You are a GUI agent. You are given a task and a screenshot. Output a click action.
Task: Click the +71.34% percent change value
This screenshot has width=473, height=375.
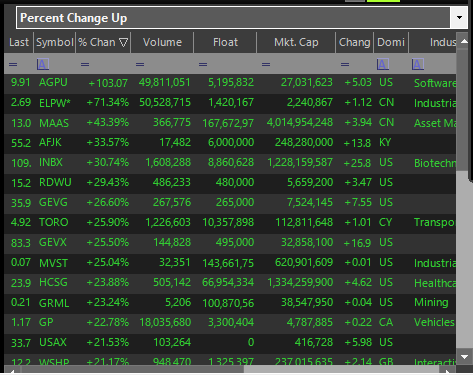pyautogui.click(x=108, y=103)
